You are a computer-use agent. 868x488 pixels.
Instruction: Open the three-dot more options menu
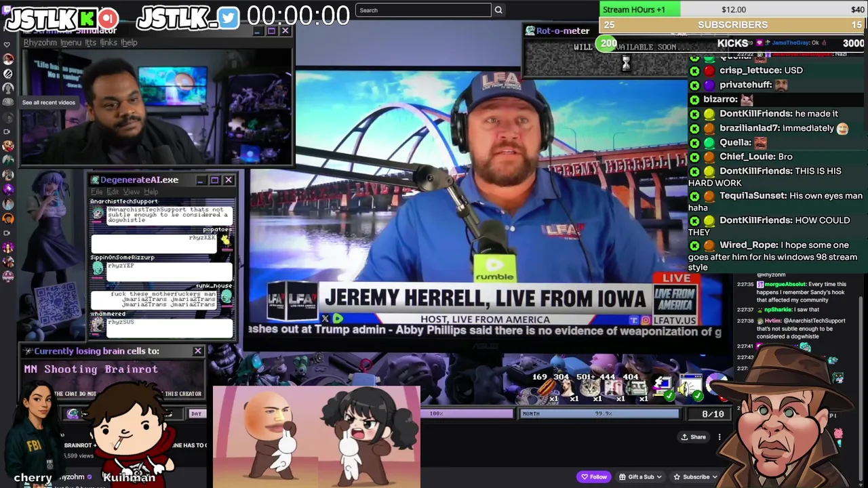coord(719,437)
